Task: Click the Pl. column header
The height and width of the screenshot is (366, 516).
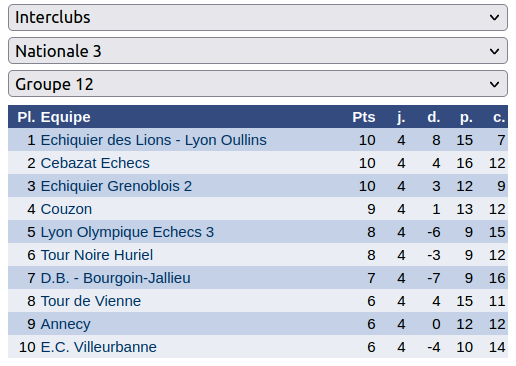Action: coord(26,117)
